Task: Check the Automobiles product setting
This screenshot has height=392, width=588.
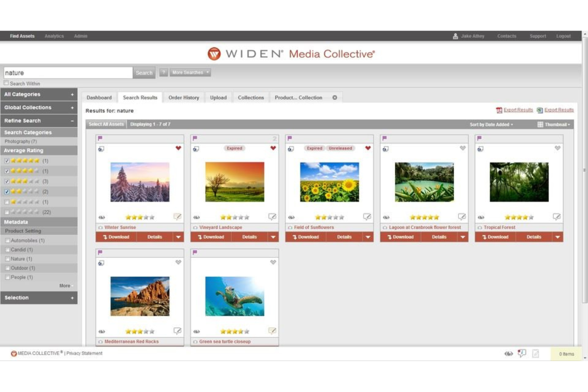Action: 8,241
